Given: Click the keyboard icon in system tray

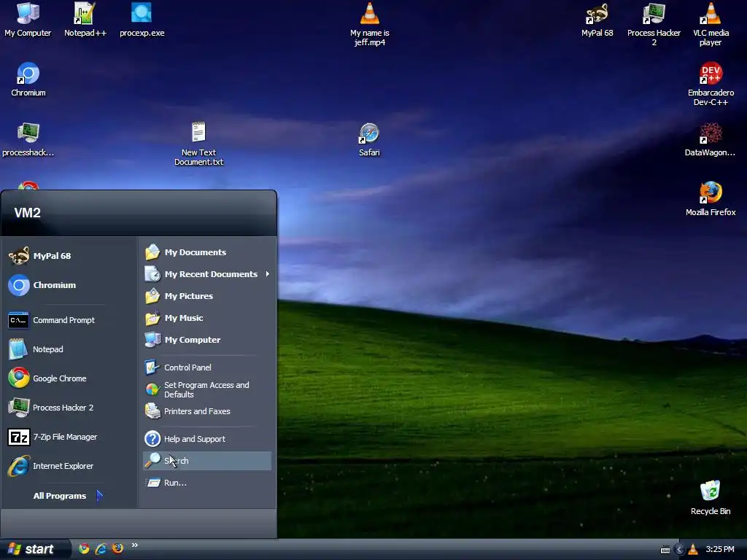Looking at the screenshot, I should click(665, 550).
